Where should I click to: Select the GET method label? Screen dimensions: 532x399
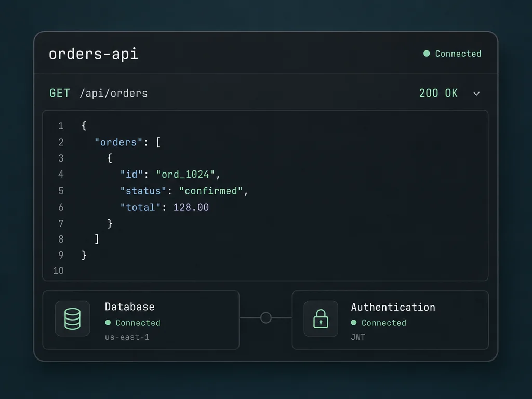point(60,93)
